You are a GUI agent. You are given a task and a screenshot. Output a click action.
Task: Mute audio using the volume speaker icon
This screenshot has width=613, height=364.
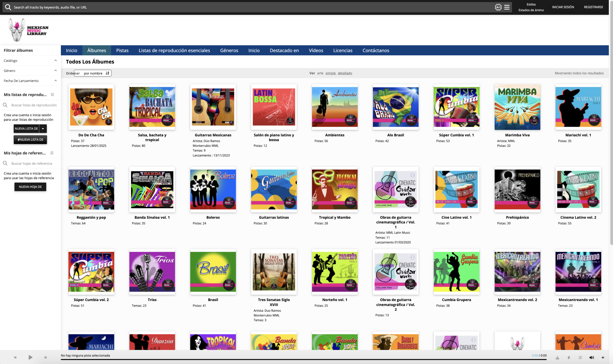[591, 357]
